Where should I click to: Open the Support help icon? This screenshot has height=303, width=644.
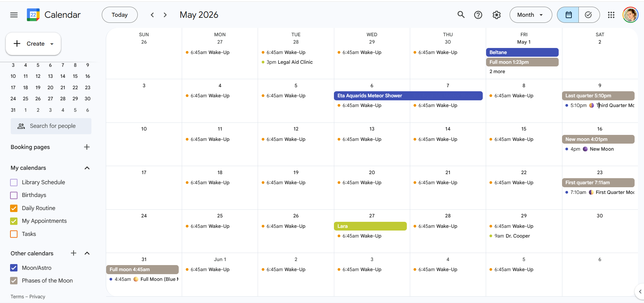tap(478, 15)
